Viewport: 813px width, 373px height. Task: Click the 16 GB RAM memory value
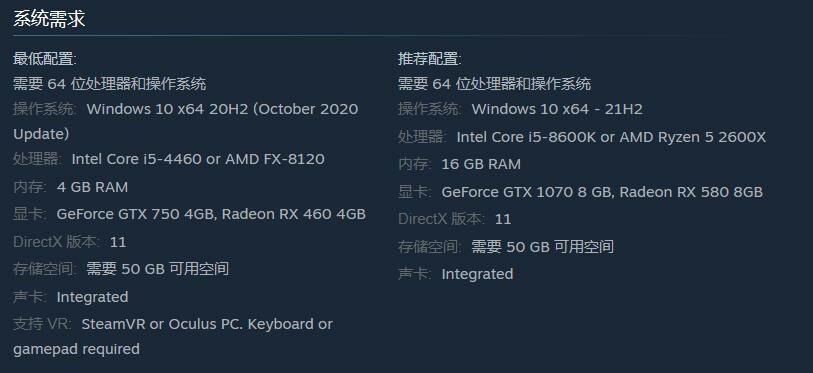point(481,164)
